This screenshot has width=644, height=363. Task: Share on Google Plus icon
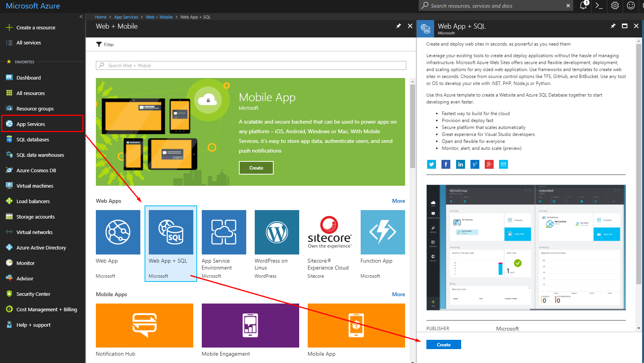pos(489,165)
